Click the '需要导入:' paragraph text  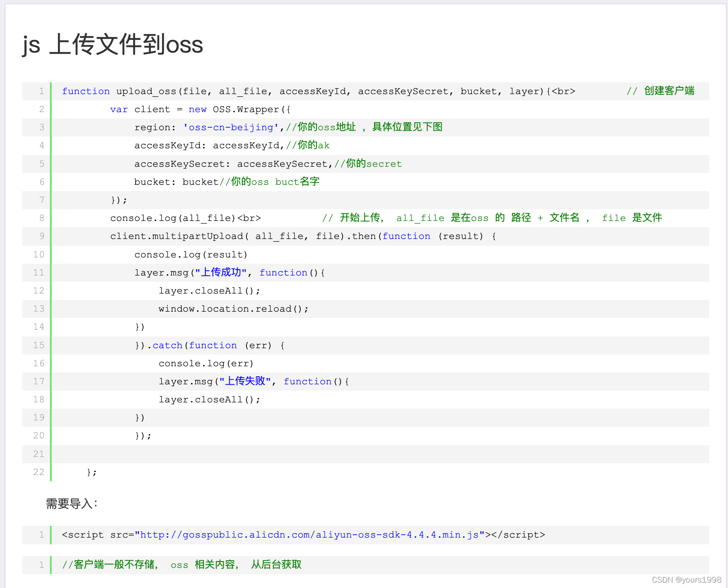[72, 504]
